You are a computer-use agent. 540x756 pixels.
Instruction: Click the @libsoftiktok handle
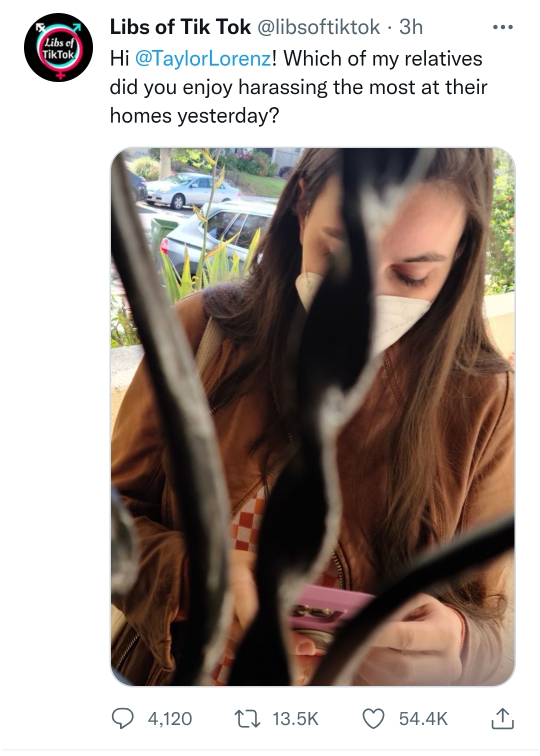pyautogui.click(x=318, y=27)
